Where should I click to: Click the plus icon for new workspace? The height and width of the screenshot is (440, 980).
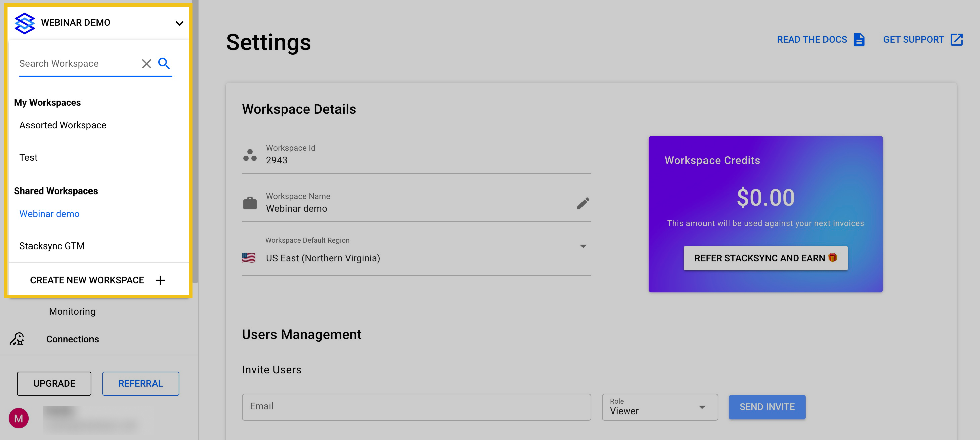160,280
